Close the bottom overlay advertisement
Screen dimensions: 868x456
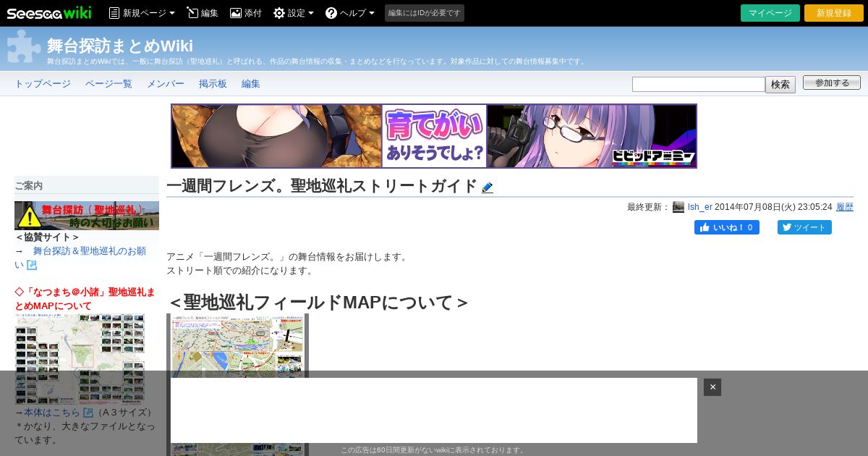point(712,387)
